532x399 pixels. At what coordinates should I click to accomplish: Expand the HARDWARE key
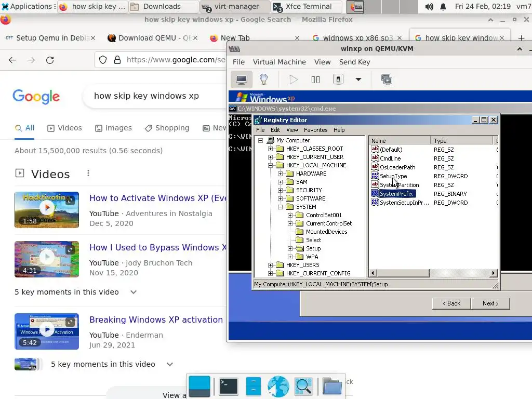pos(280,174)
